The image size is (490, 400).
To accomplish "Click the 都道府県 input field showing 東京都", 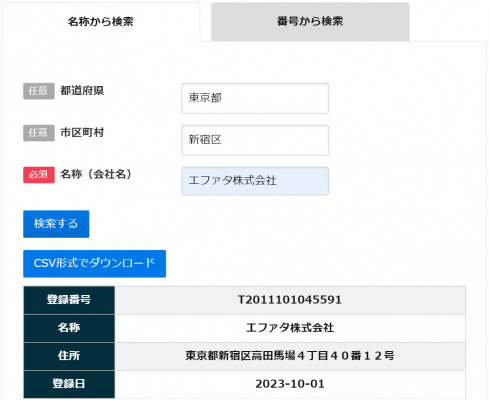I will (255, 98).
